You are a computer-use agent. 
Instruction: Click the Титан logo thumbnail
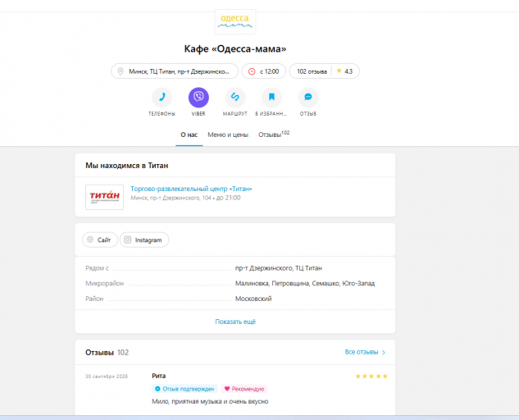pos(105,197)
